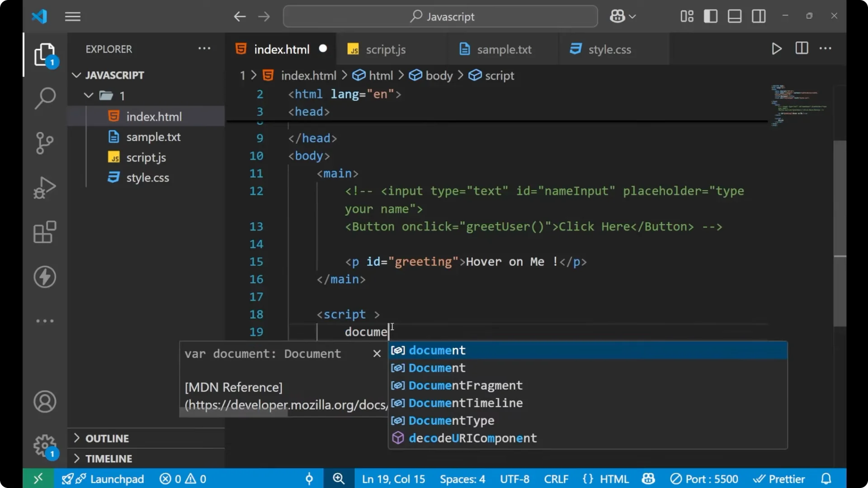
Task: Switch to the script.js tab
Action: coord(386,49)
